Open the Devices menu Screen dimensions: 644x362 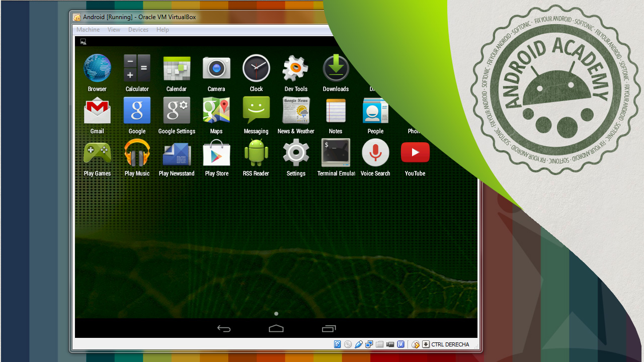[x=138, y=30]
